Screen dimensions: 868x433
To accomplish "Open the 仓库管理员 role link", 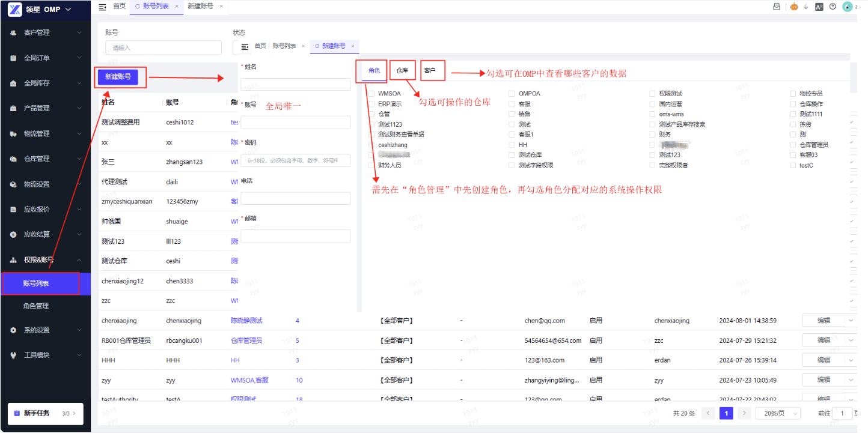I will (246, 341).
